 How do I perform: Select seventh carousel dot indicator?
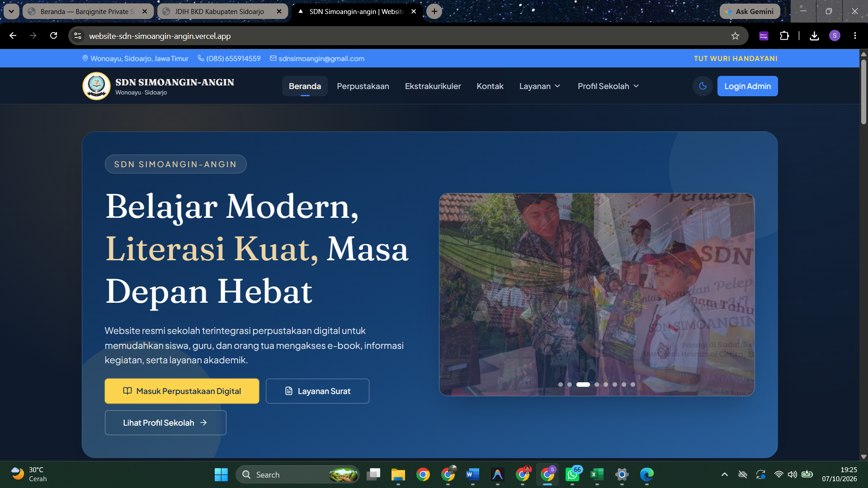click(x=624, y=385)
